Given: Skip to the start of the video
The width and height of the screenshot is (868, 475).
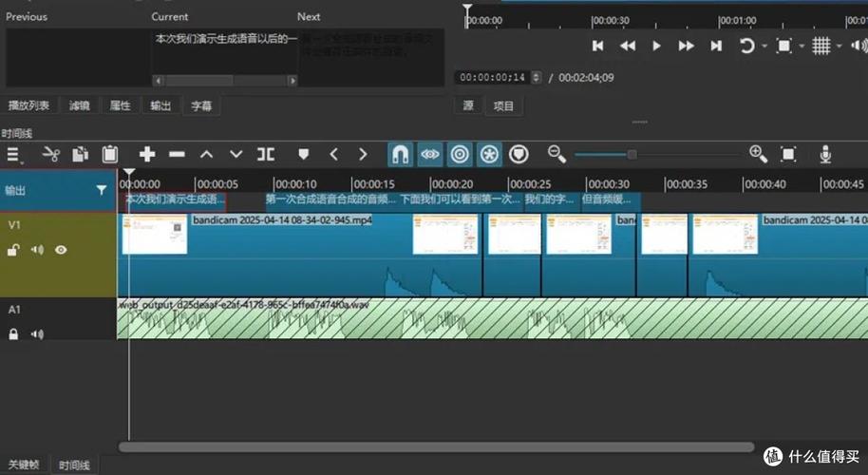Looking at the screenshot, I should tap(598, 46).
